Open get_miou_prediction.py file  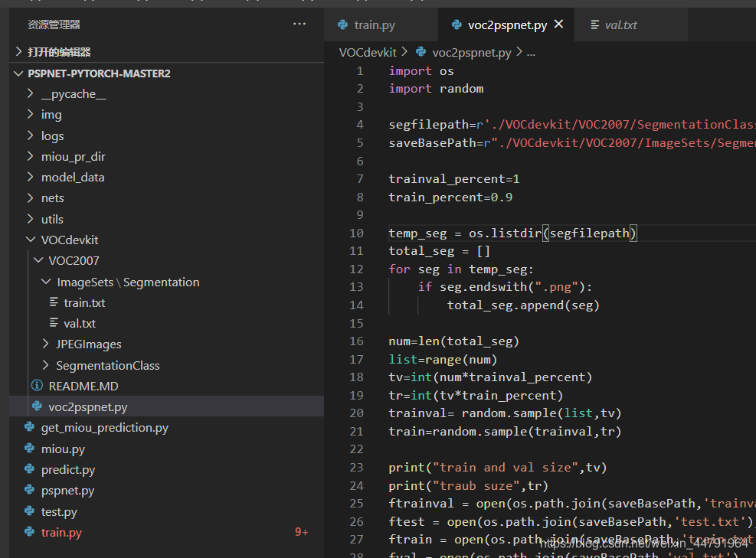point(105,428)
